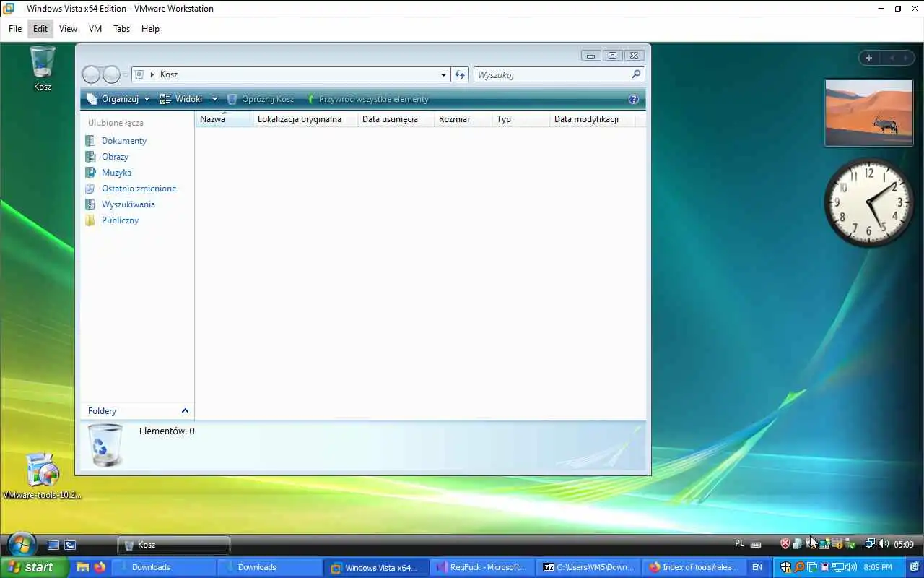Expand the Foldery pane
Screen dimensions: 924x578
click(137, 410)
